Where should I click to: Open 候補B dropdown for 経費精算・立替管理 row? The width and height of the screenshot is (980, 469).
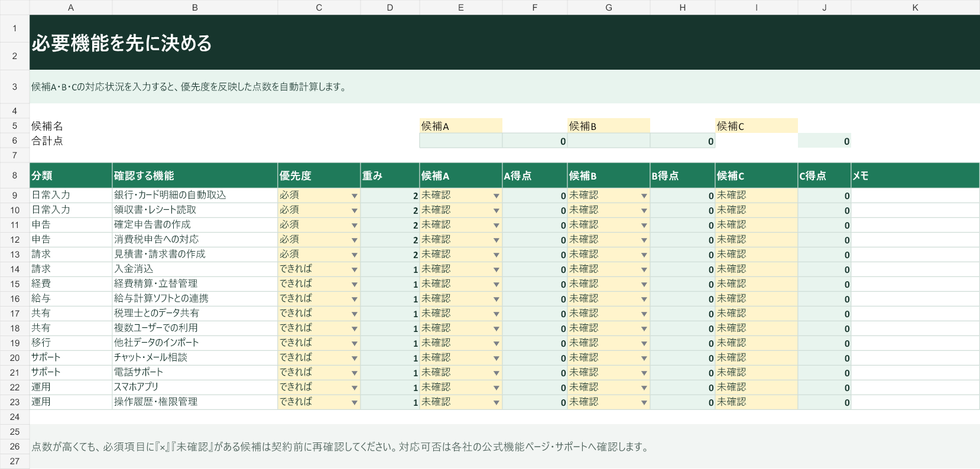[x=644, y=284]
